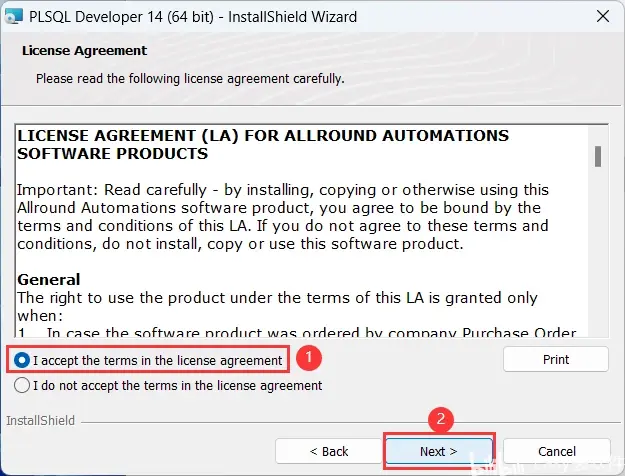This screenshot has width=625, height=476.
Task: Click the InstallShield label at bottom
Action: point(41,420)
